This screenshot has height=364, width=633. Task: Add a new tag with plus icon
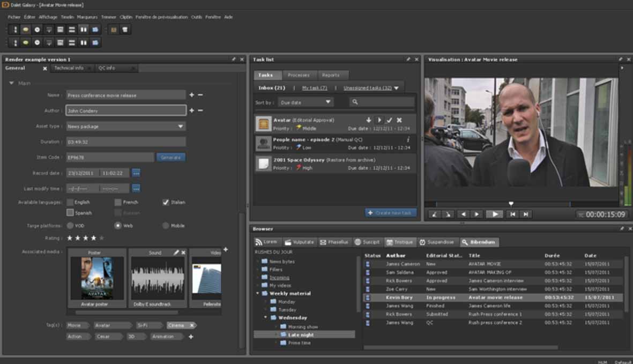[x=191, y=337]
